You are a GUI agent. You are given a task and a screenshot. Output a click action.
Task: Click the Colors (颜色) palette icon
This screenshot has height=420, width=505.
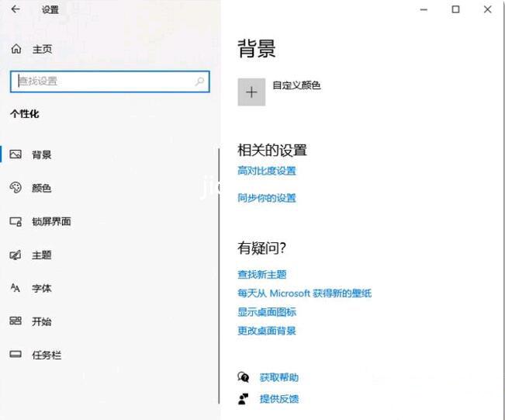pyautogui.click(x=16, y=188)
